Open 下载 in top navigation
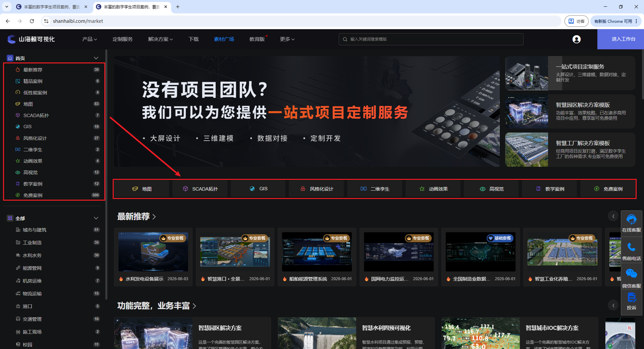The height and width of the screenshot is (349, 644). point(194,39)
